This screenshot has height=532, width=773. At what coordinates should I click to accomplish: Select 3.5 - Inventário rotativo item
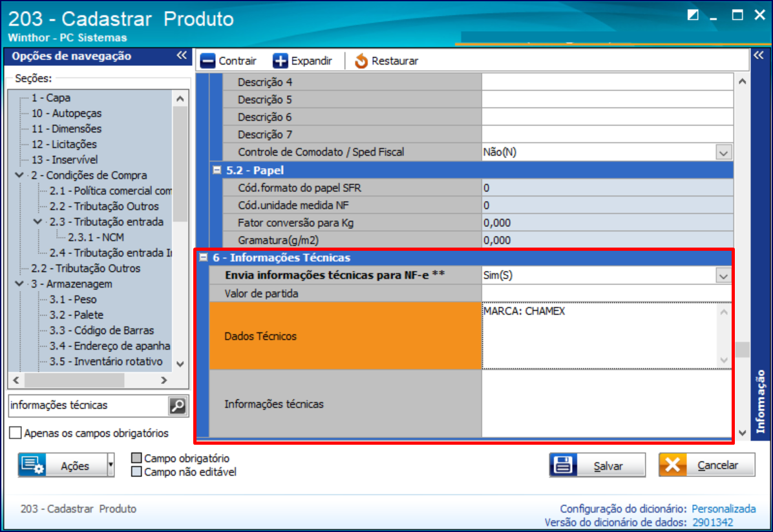pos(106,361)
